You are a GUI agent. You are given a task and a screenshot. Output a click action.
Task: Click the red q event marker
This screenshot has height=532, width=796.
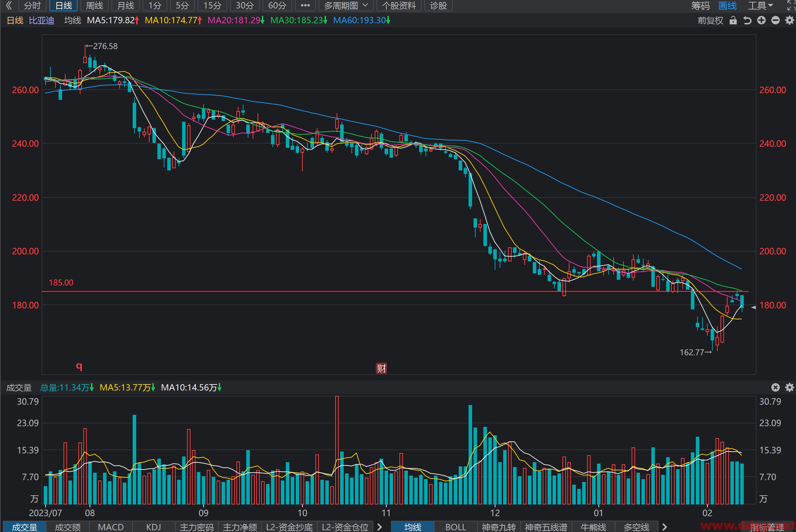tap(79, 366)
